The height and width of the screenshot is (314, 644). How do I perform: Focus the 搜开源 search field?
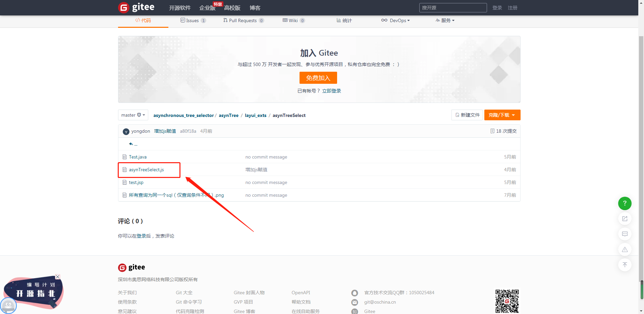coord(453,8)
